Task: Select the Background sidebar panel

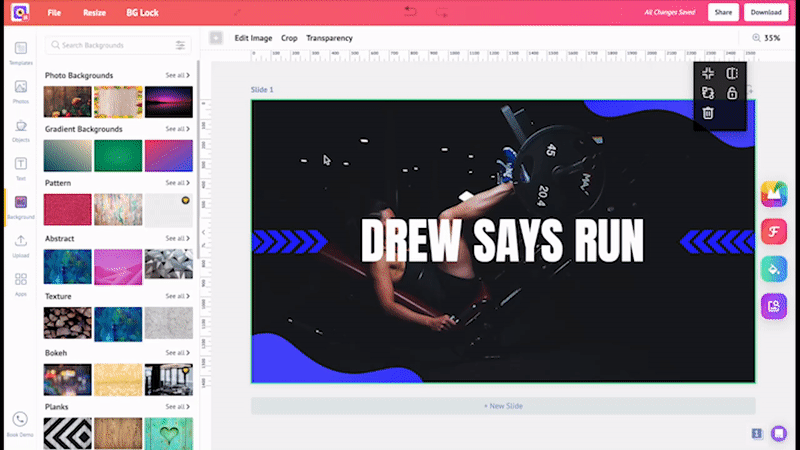Action: coord(20,207)
